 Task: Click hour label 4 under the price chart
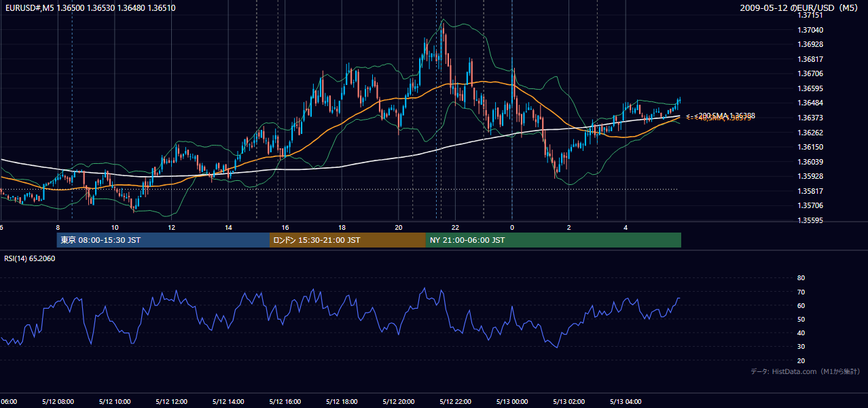pos(626,228)
